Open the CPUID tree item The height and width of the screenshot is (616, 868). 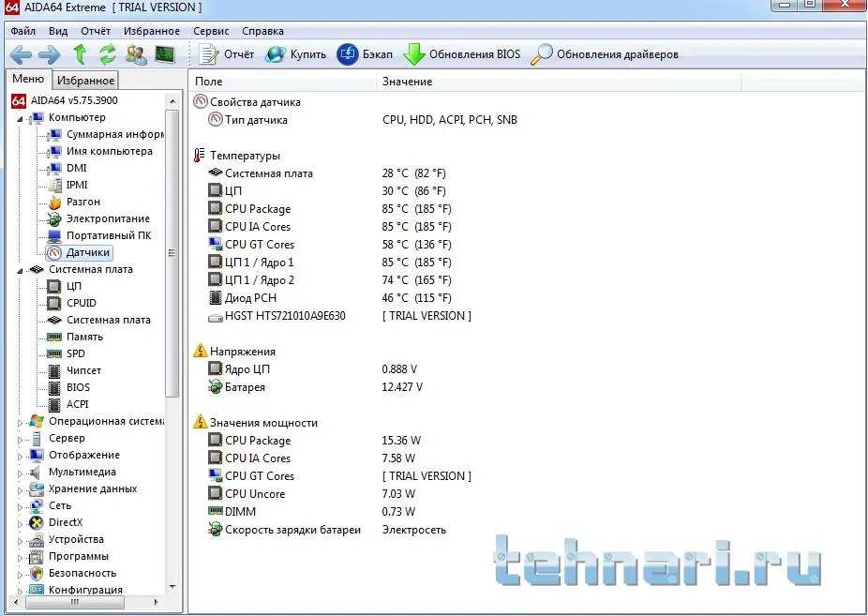point(72,303)
